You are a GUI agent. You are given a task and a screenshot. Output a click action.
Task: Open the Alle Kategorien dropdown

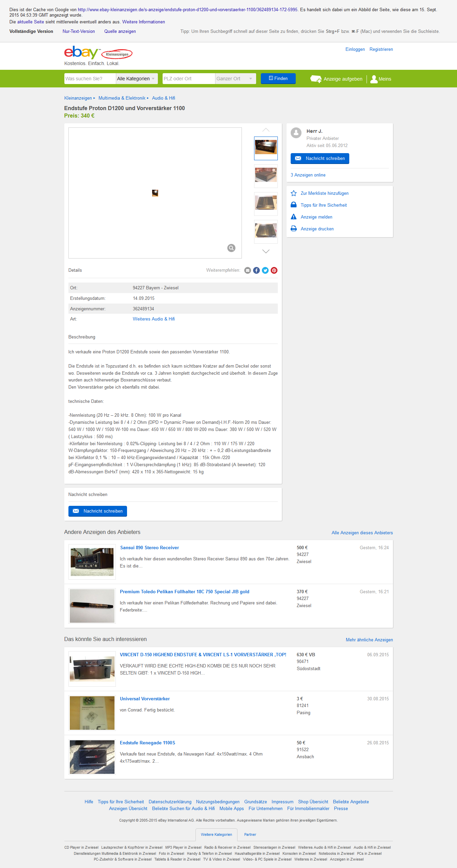137,79
